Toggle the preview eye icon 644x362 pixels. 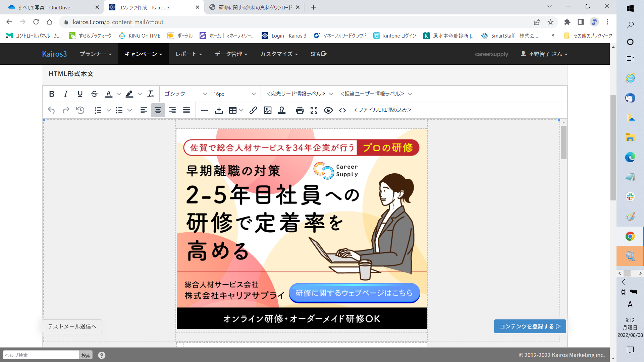[x=328, y=110]
